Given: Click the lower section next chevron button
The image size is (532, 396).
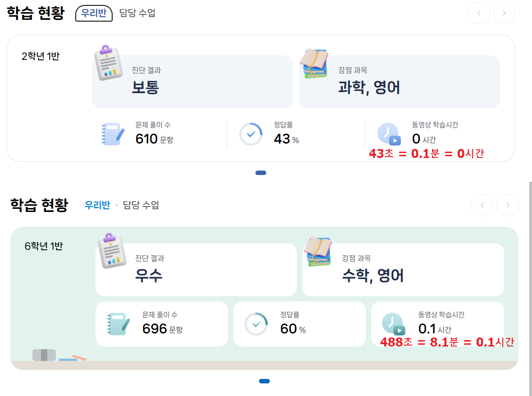Looking at the screenshot, I should pyautogui.click(x=508, y=205).
